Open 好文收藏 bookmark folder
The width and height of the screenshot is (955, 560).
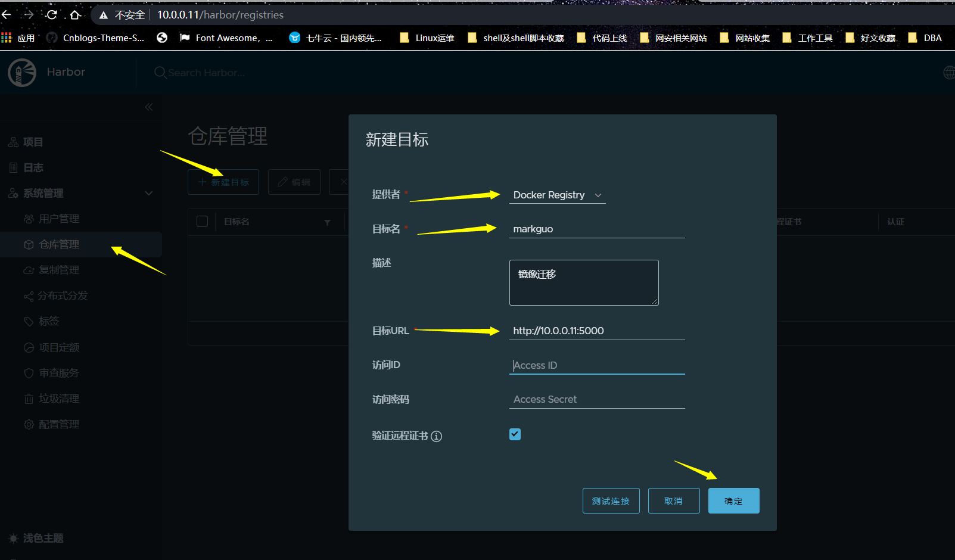[870, 38]
